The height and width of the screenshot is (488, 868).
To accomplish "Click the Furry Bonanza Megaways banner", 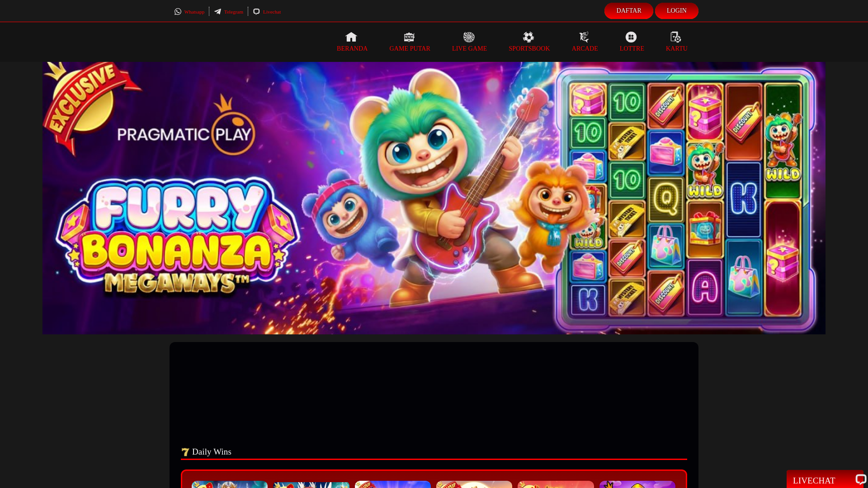I will [434, 198].
